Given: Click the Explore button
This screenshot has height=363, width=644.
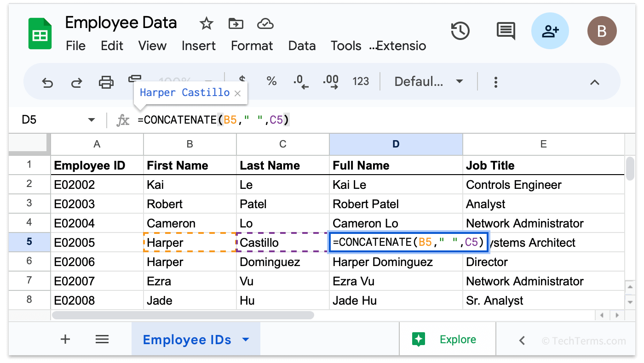Looking at the screenshot, I should [444, 340].
